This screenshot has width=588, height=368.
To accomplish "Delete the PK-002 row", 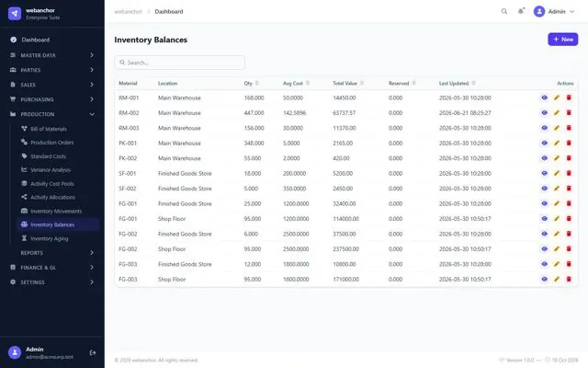I will [x=569, y=158].
